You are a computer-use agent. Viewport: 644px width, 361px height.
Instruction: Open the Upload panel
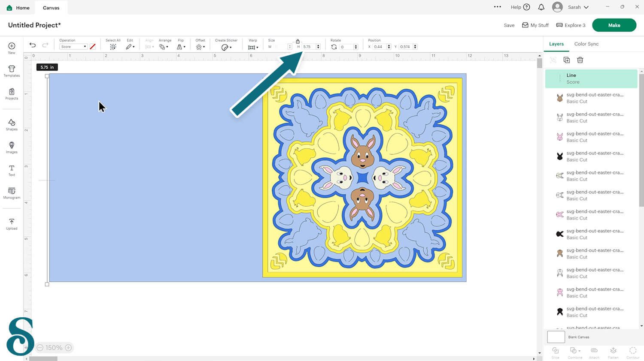pos(12,224)
